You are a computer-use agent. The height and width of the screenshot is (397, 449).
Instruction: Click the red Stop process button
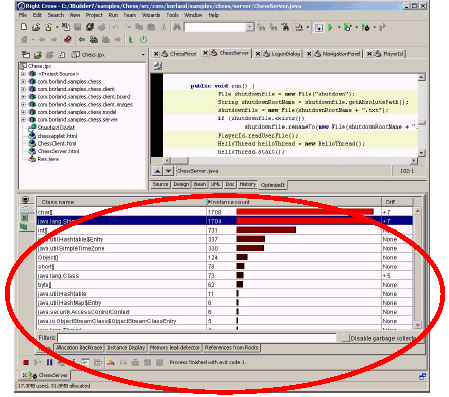26,362
